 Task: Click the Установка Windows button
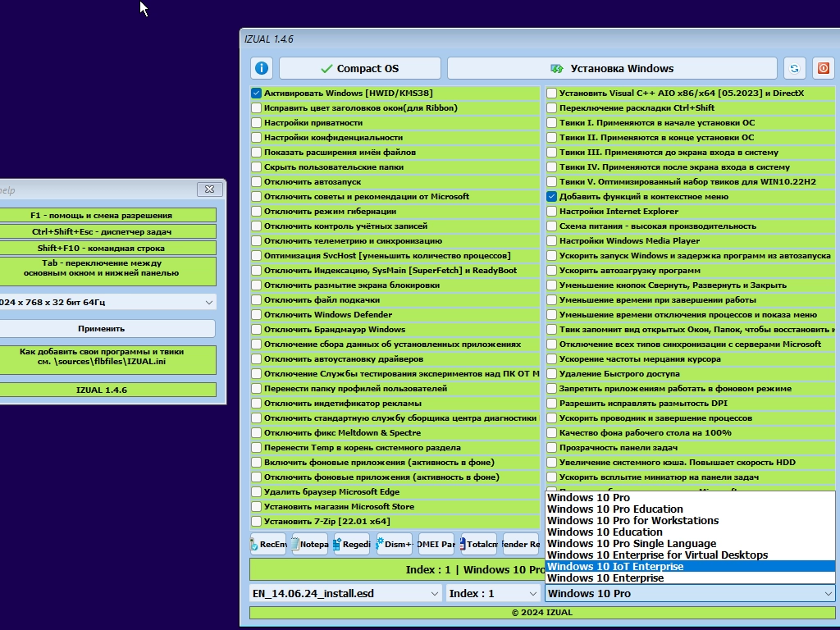612,68
